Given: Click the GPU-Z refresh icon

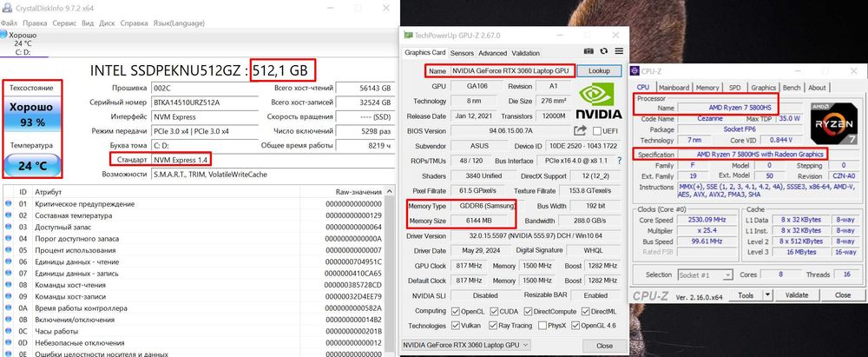Looking at the screenshot, I should [604, 51].
